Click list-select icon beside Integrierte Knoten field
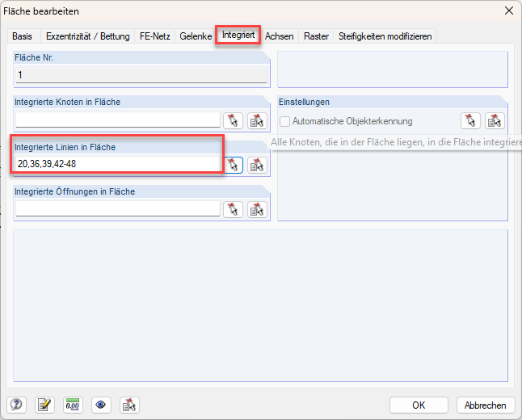The height and width of the screenshot is (420, 522). pyautogui.click(x=257, y=120)
